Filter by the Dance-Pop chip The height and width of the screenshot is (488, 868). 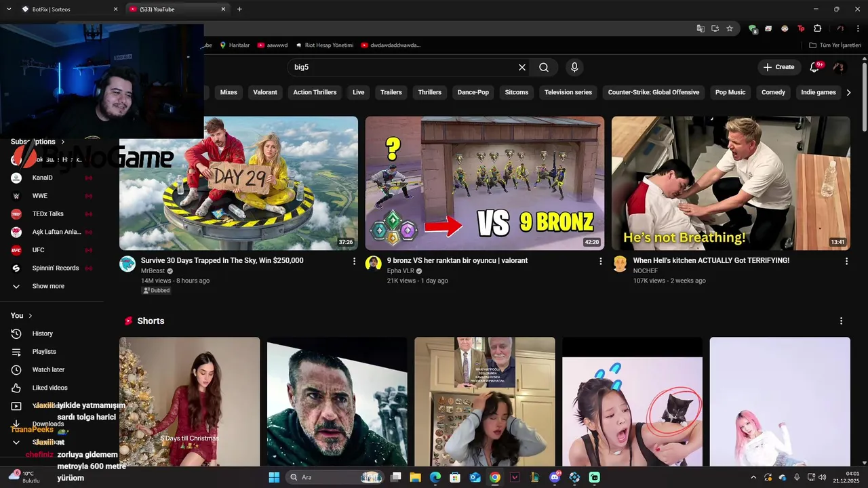coord(473,92)
